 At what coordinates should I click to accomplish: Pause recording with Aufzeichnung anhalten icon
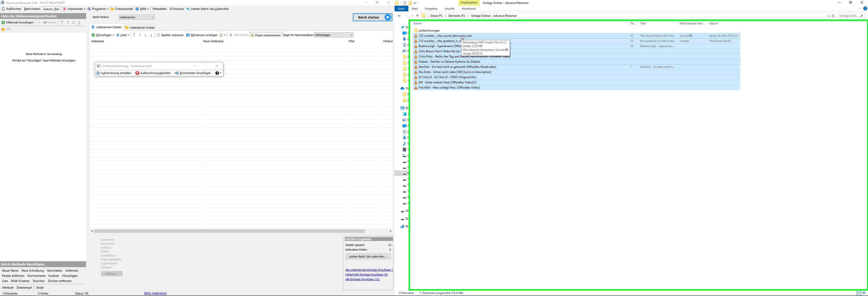[98, 73]
